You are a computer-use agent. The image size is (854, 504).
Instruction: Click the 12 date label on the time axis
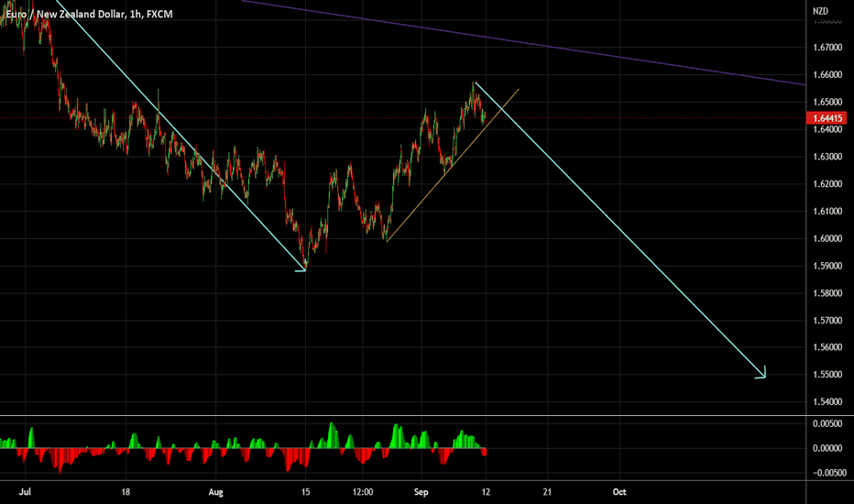pyautogui.click(x=486, y=491)
